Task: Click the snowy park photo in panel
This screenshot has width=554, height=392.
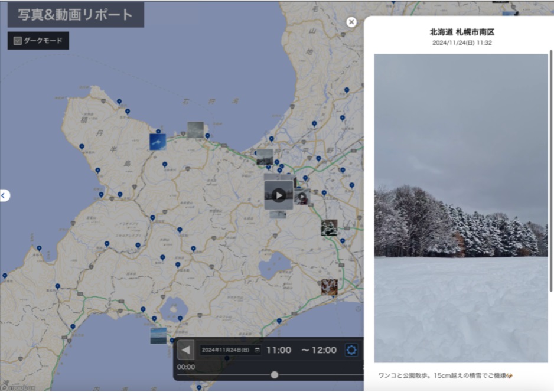Action: 461,208
